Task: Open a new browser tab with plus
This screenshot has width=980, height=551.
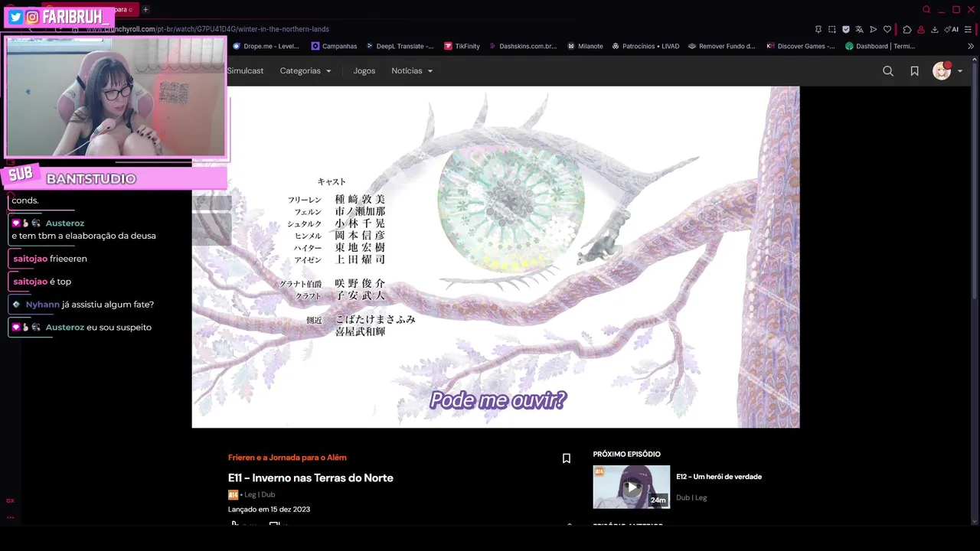Action: point(145,9)
